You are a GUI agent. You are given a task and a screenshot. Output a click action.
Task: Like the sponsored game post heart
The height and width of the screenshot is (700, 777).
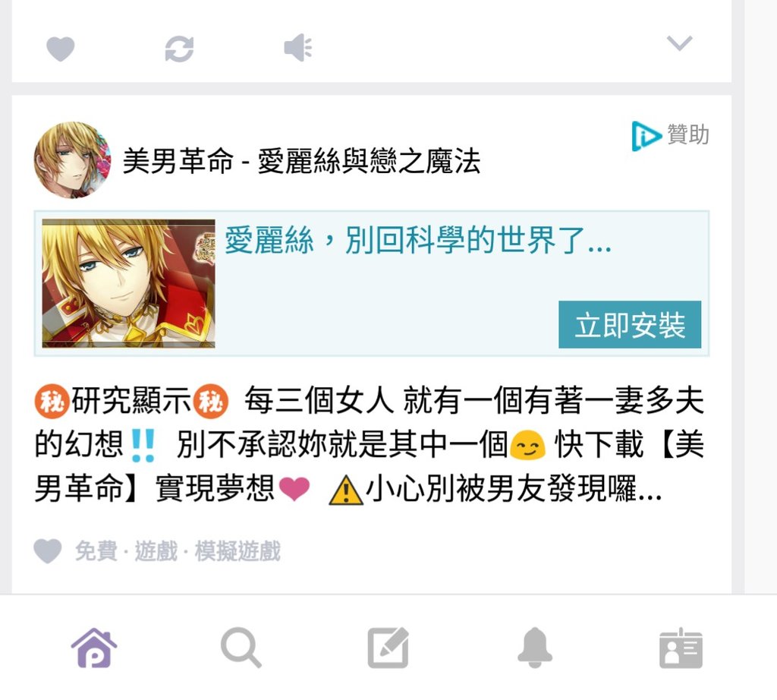point(48,550)
